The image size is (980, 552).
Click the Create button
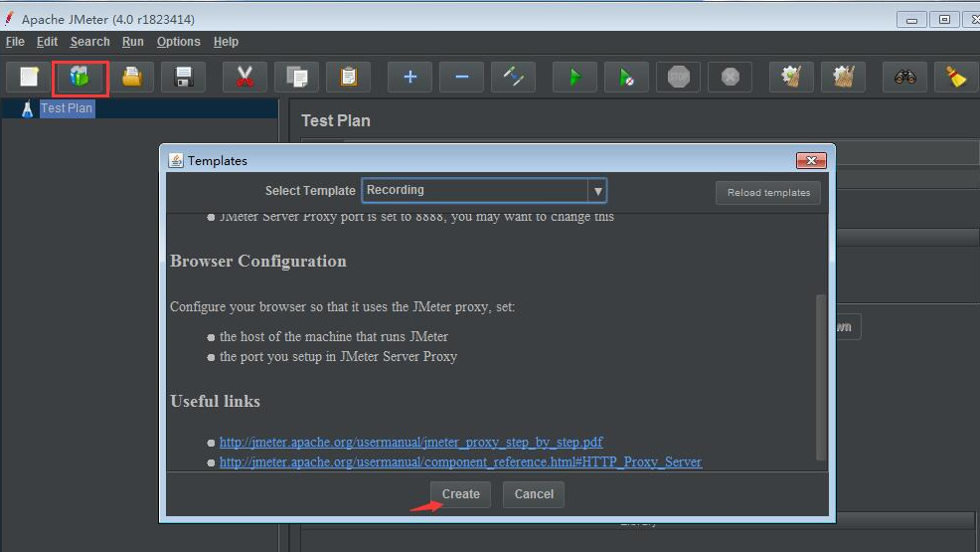pos(460,494)
